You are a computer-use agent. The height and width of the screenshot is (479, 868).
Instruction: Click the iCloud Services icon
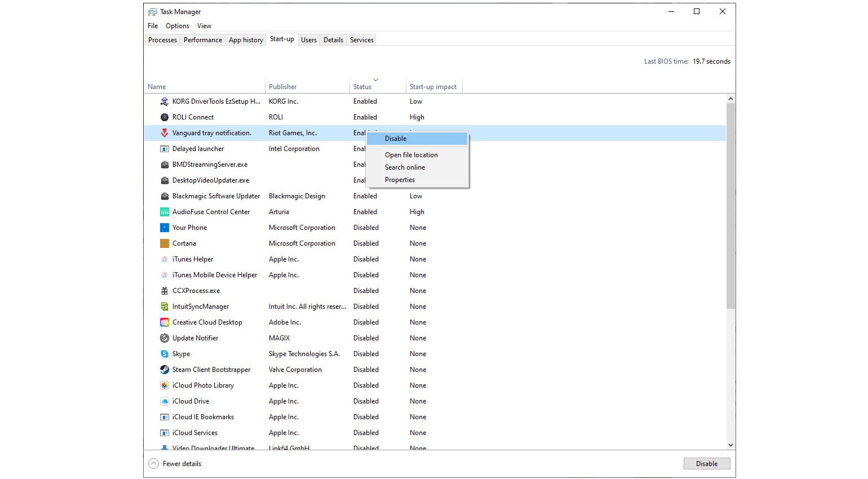tap(165, 433)
